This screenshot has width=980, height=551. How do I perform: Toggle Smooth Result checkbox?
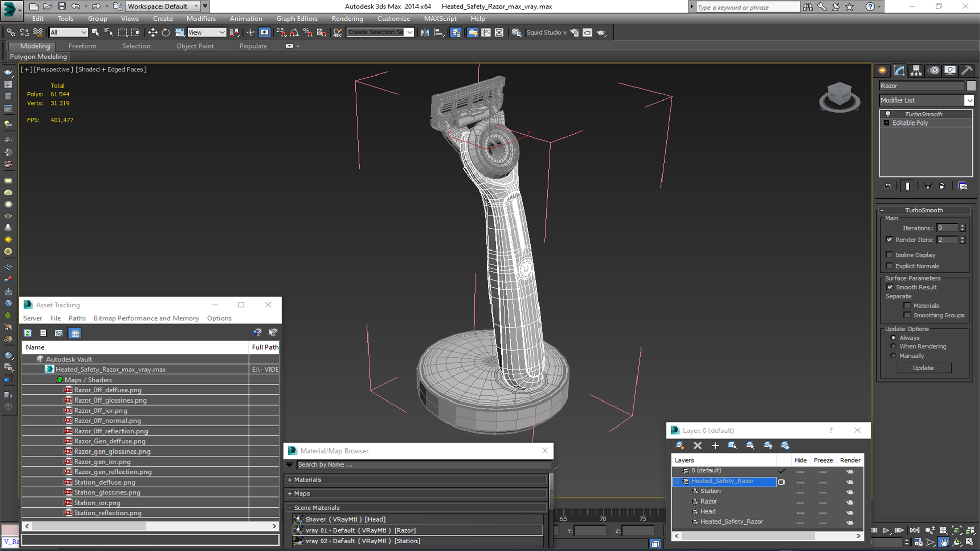(x=890, y=287)
